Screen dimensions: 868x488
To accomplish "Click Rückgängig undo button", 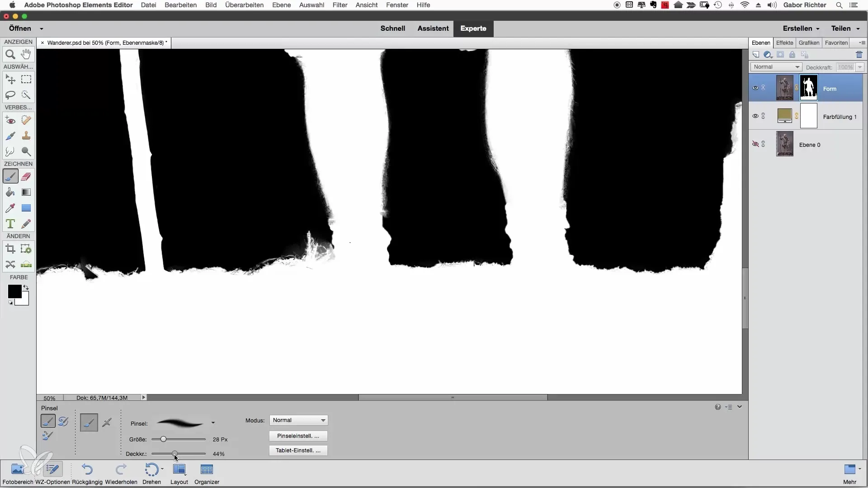I will [x=87, y=474].
